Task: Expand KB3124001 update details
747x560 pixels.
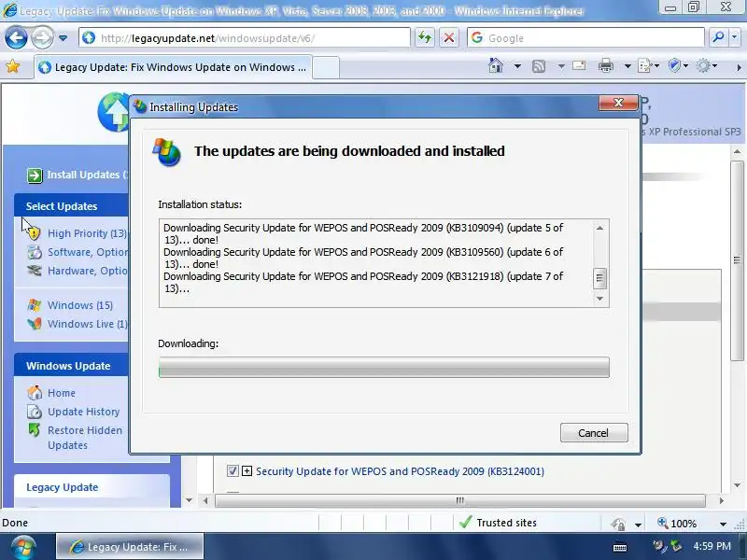Action: tap(247, 471)
